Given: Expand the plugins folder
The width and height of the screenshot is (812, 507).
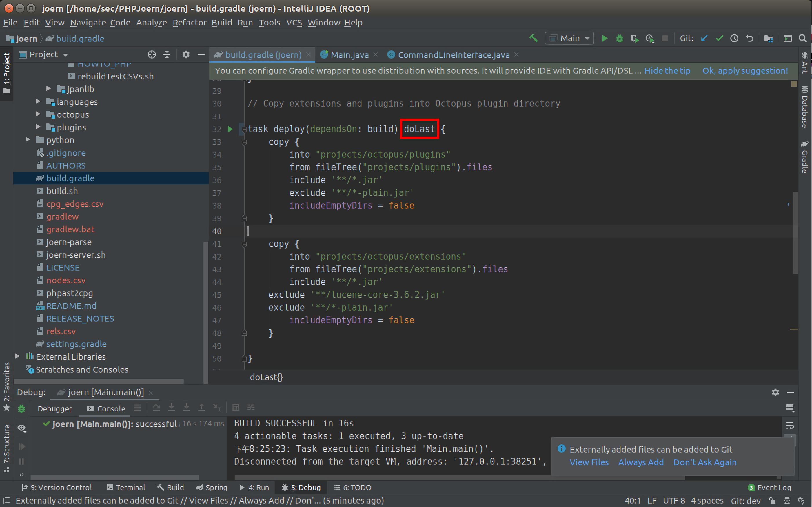Looking at the screenshot, I should pyautogui.click(x=38, y=127).
